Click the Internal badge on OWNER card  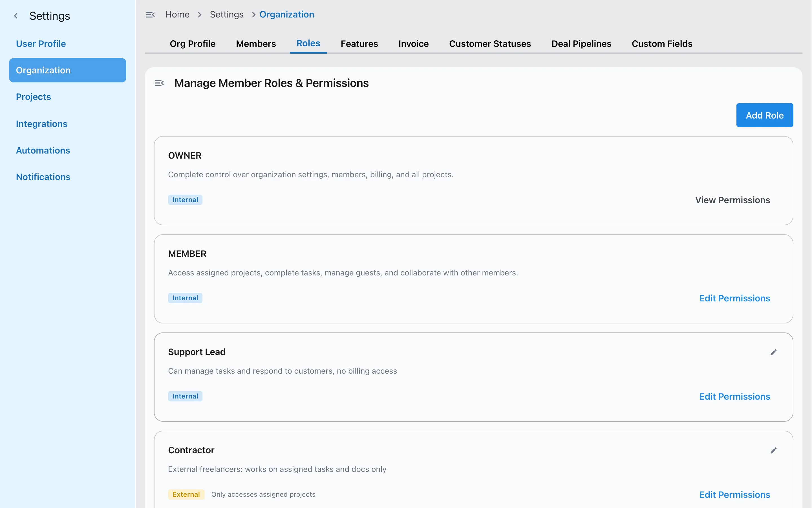click(x=185, y=200)
